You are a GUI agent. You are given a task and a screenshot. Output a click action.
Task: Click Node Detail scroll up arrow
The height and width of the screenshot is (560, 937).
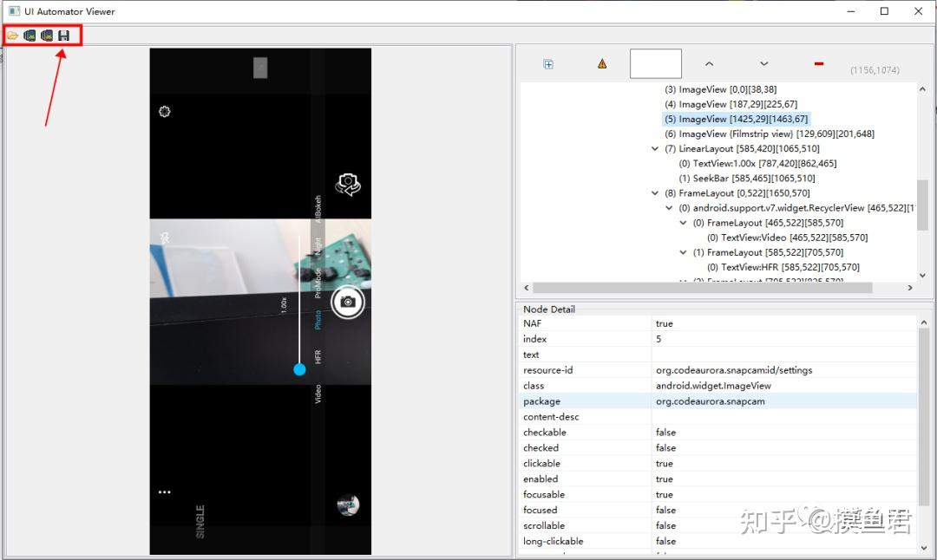click(x=924, y=322)
